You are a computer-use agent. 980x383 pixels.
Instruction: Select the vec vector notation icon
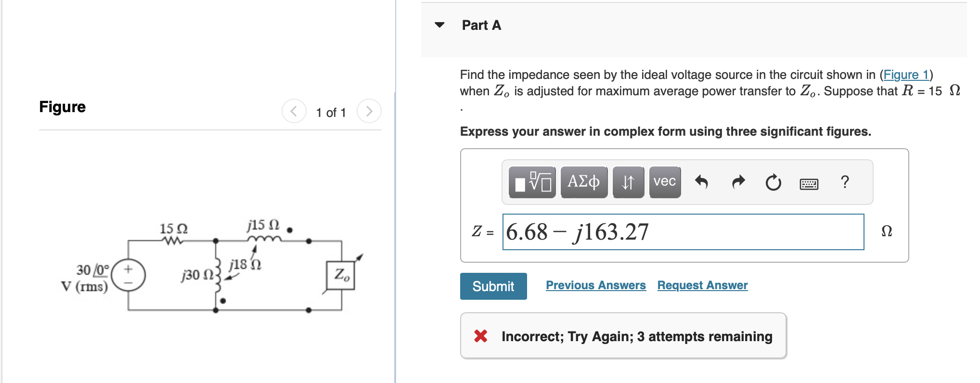(664, 182)
